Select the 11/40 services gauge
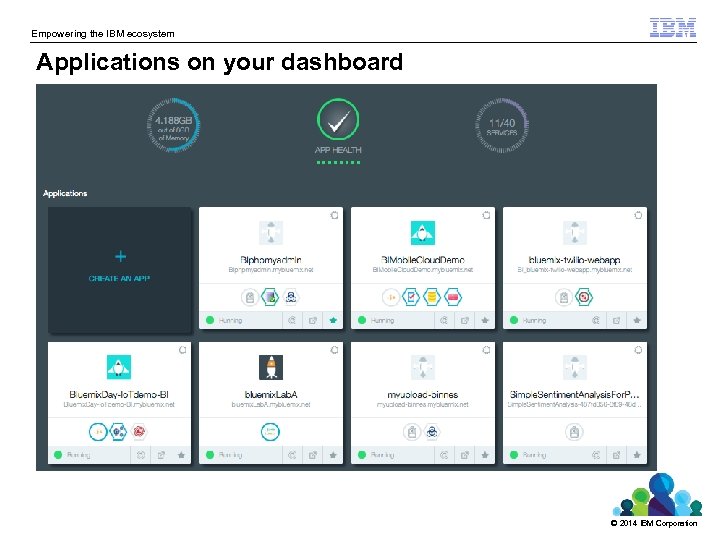720x540 pixels. click(501, 125)
